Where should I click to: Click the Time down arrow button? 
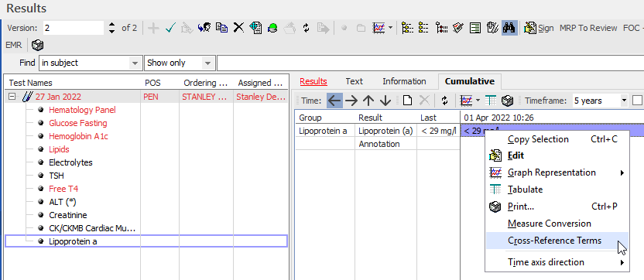click(385, 101)
